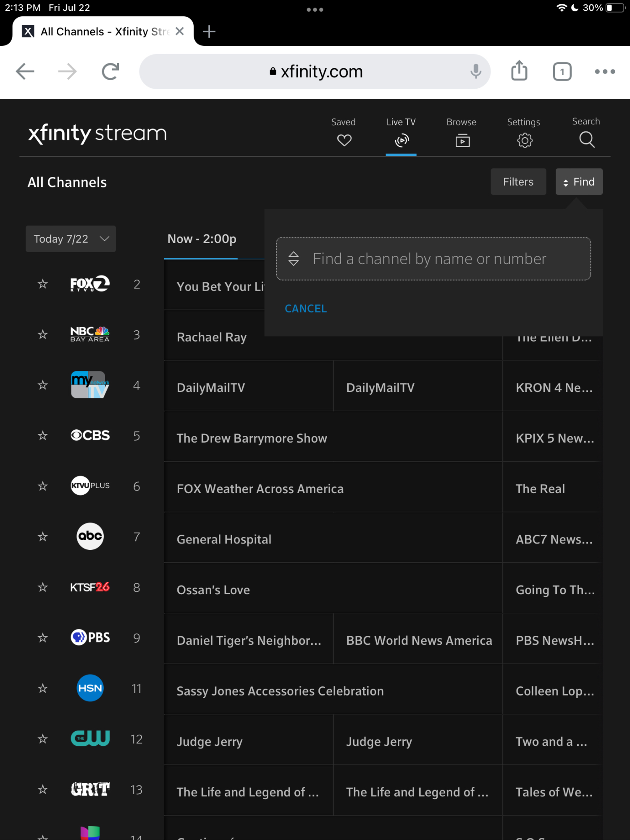630x840 pixels.
Task: Favorite the NBC Bay Area star
Action: [x=42, y=335]
